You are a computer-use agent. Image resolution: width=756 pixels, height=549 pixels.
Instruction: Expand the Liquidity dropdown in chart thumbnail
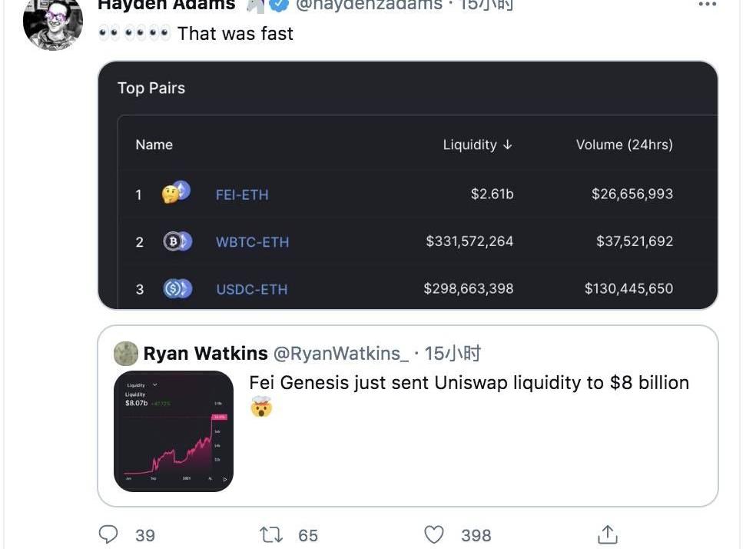click(155, 384)
